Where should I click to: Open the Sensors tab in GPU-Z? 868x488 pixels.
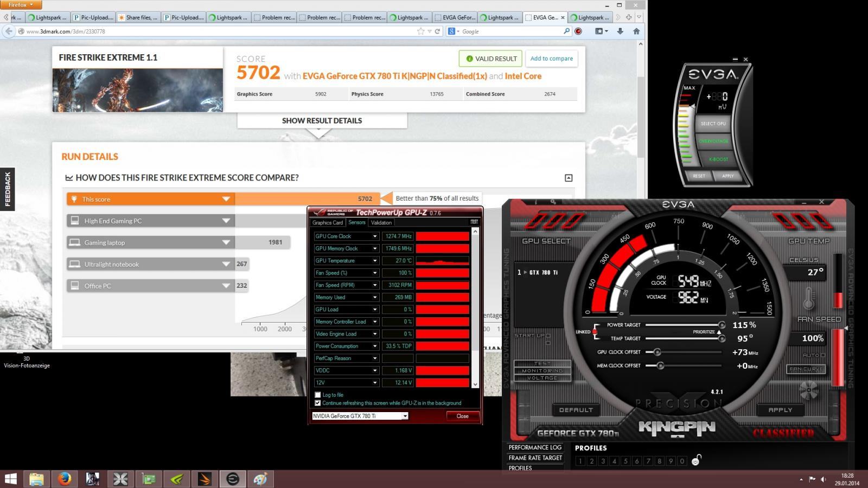pos(357,222)
